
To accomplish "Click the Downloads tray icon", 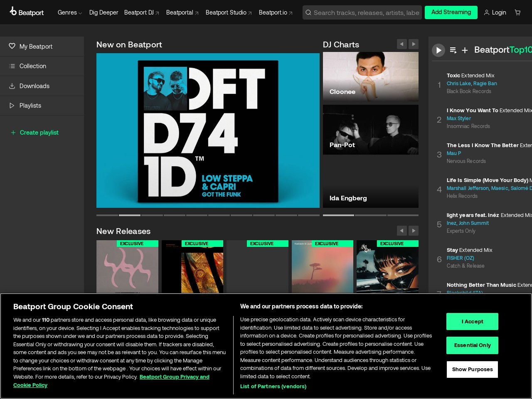I will click(x=12, y=86).
